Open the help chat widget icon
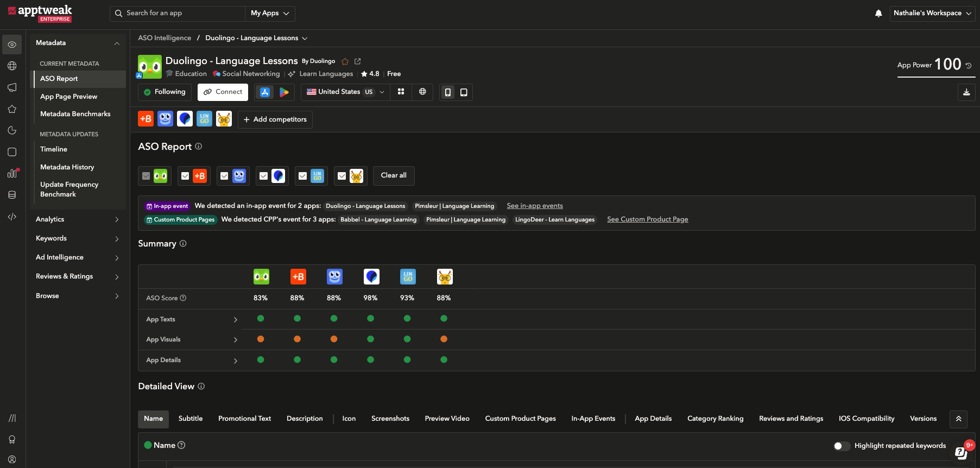The height and width of the screenshot is (468, 980). pos(961,453)
